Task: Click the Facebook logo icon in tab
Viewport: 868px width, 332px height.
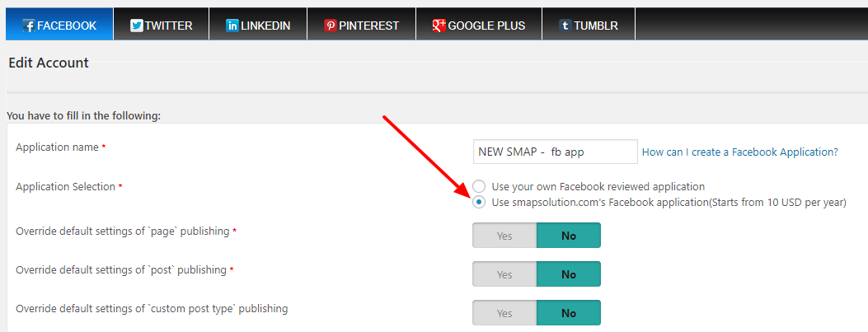Action: point(30,25)
